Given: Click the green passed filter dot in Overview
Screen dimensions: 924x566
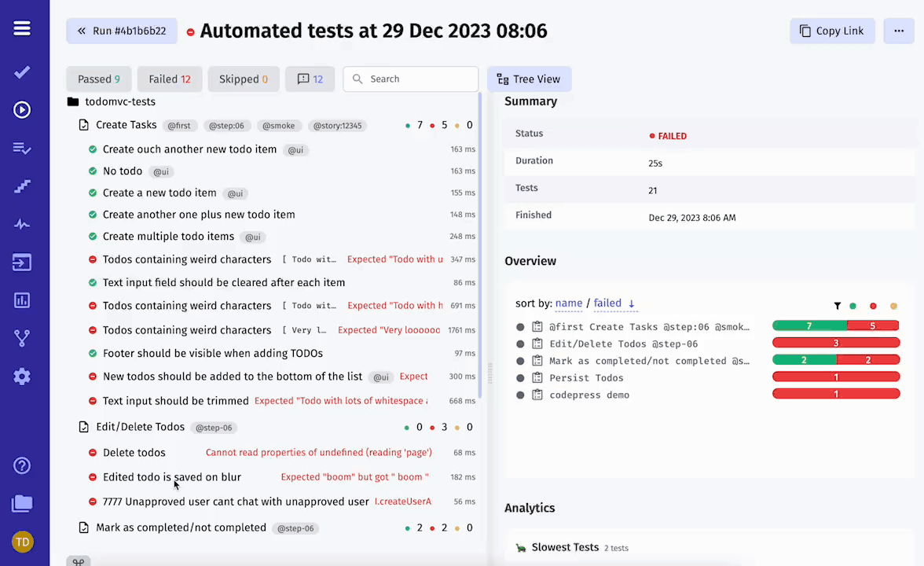Looking at the screenshot, I should 852,306.
